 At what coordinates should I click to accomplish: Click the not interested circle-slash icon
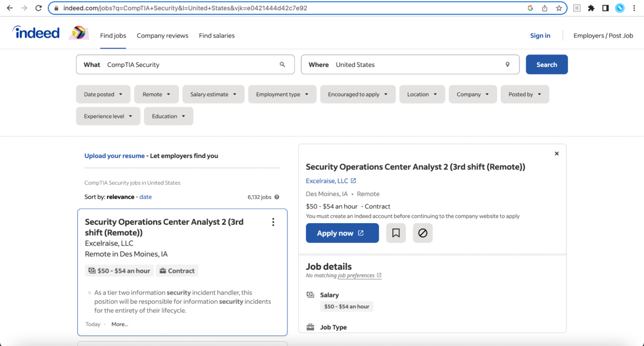tap(423, 233)
